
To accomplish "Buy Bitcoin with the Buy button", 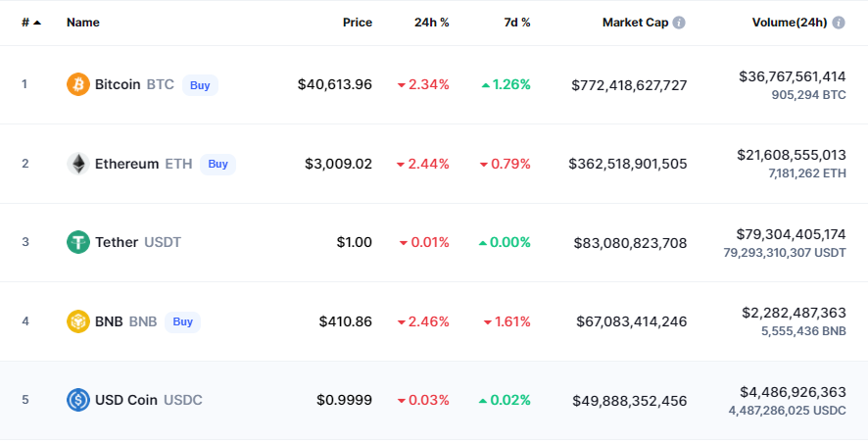I will pyautogui.click(x=200, y=84).
